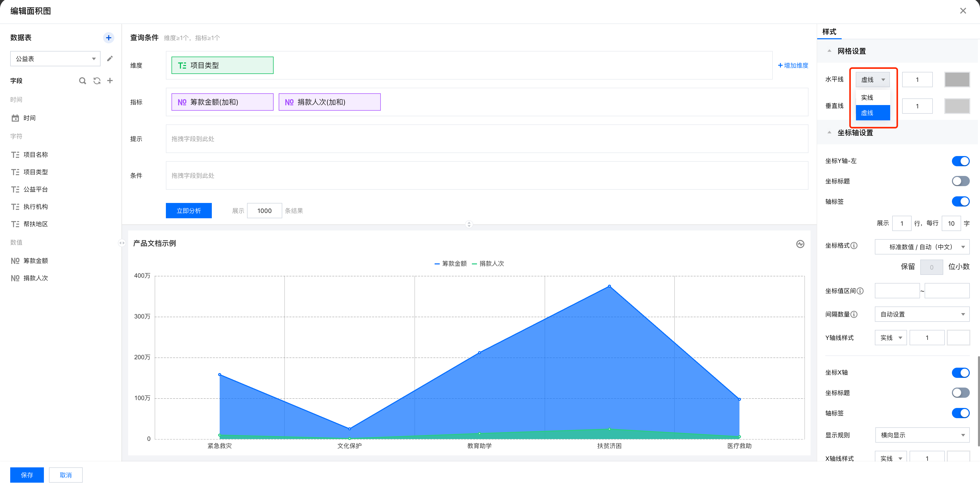Click the chart switch icon beside 产品文档示例
Image resolution: width=980 pixels, height=487 pixels.
coord(800,244)
